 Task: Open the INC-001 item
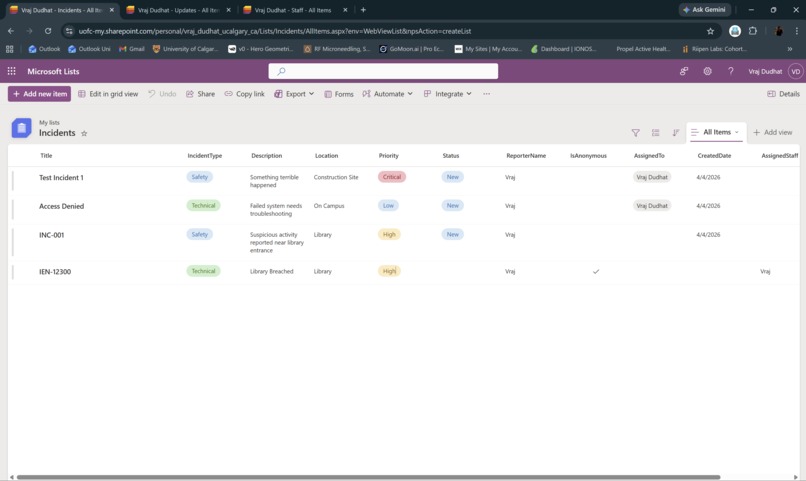pos(51,235)
